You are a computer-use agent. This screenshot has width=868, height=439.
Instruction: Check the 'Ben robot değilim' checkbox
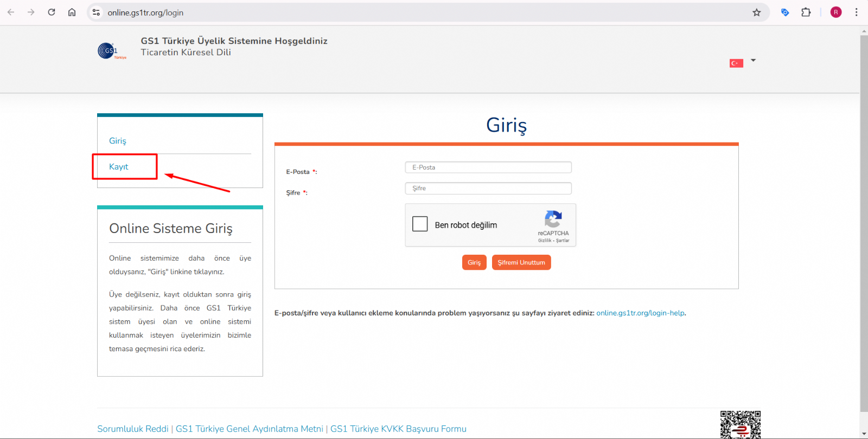tap(420, 224)
